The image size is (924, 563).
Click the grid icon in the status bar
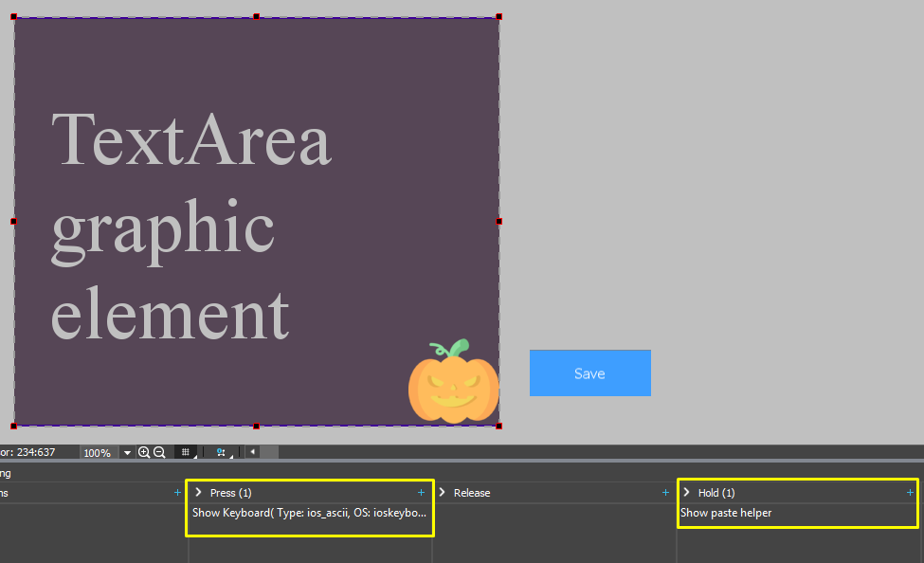point(185,452)
